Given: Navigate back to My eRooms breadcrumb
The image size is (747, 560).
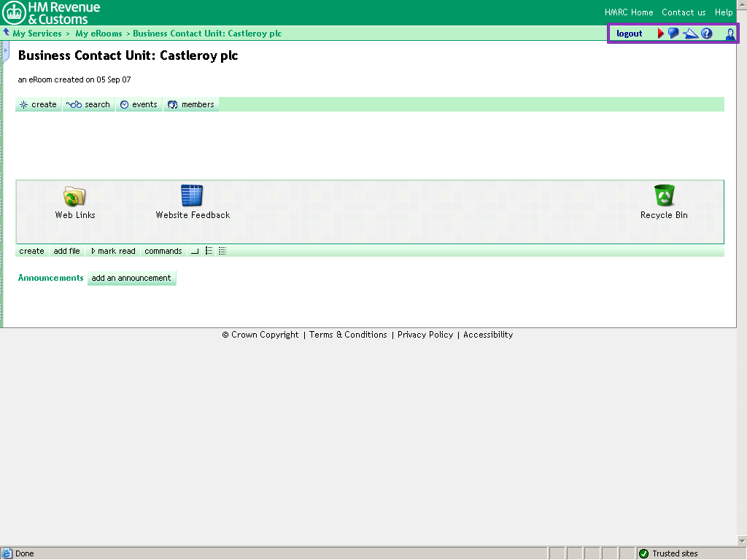Looking at the screenshot, I should coord(98,33).
